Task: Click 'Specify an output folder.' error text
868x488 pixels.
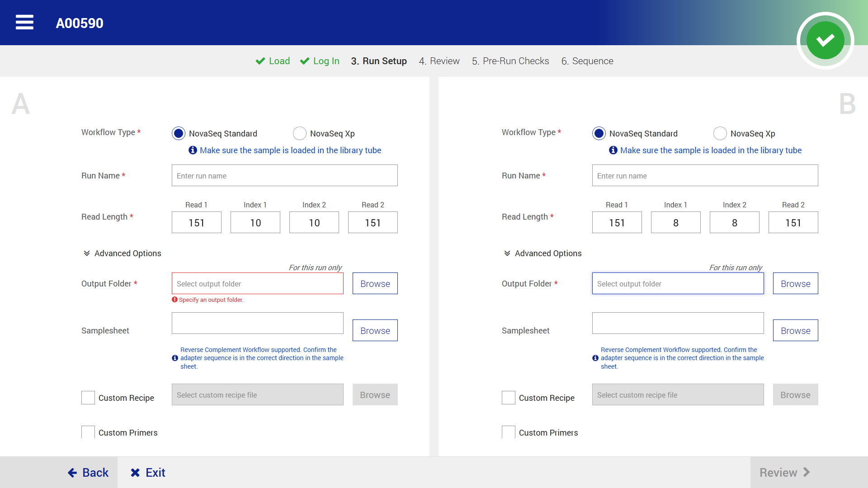Action: (x=211, y=300)
